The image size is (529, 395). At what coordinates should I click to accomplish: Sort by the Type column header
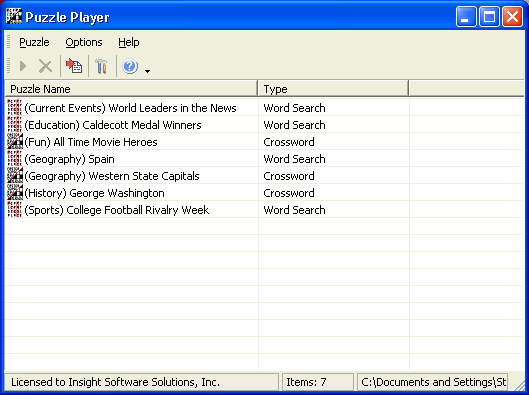tap(333, 89)
